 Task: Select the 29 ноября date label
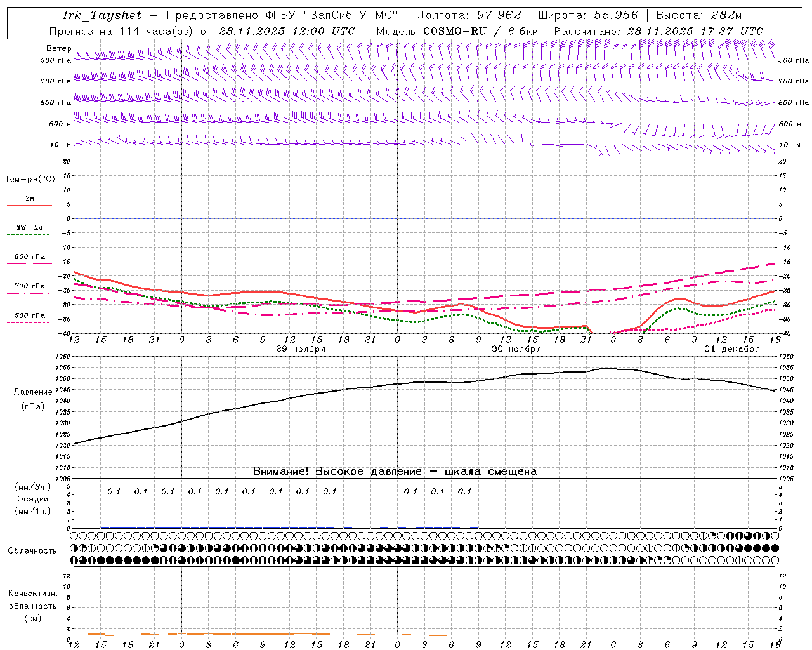300,349
